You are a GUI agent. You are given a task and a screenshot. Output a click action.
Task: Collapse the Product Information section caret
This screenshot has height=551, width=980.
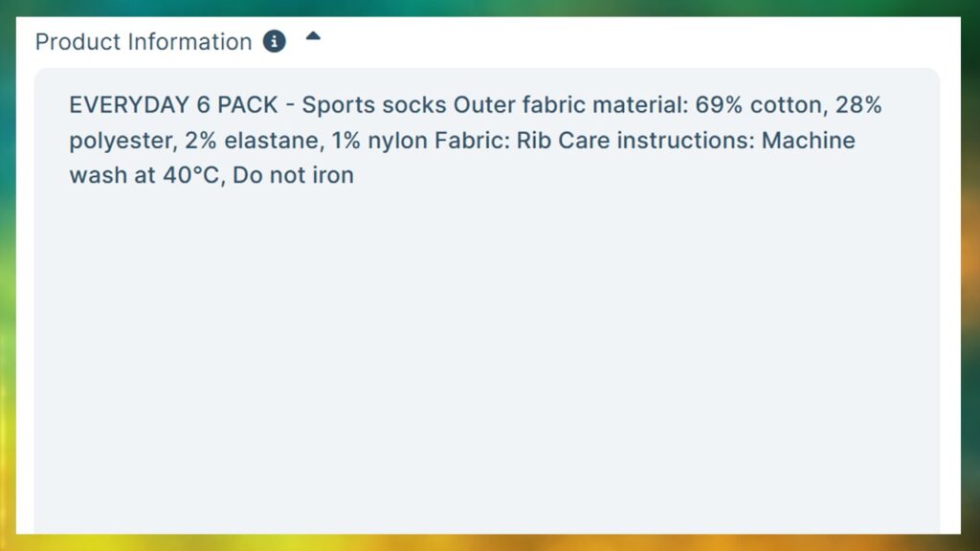(x=313, y=36)
